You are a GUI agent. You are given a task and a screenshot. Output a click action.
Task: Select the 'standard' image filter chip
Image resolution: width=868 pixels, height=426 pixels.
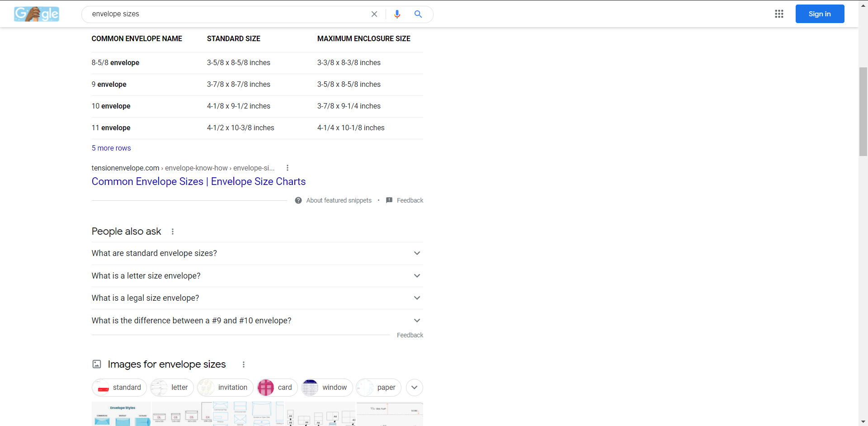119,387
